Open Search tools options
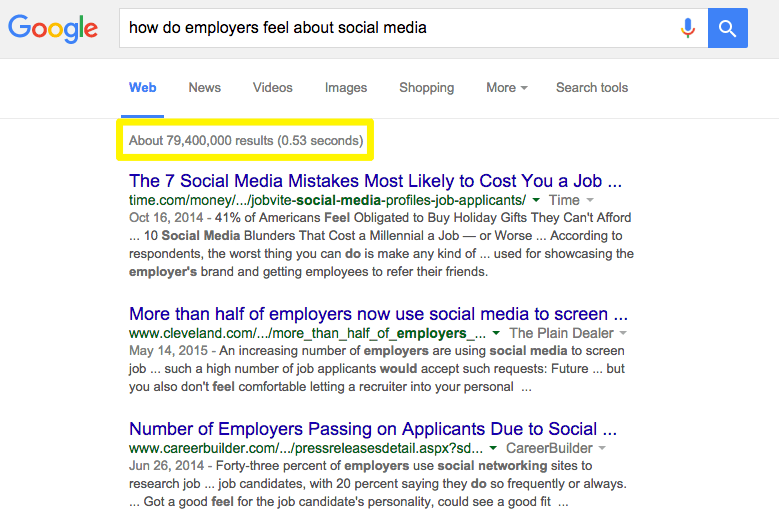Screen dimensions: 779x521 tap(592, 87)
